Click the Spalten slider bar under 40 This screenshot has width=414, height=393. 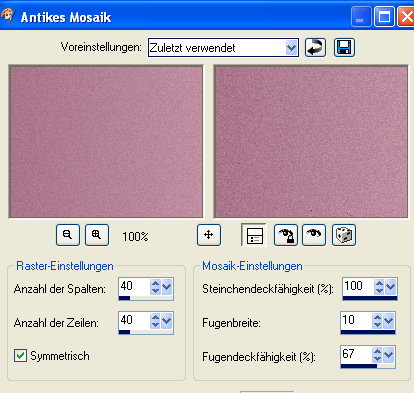coord(146,298)
